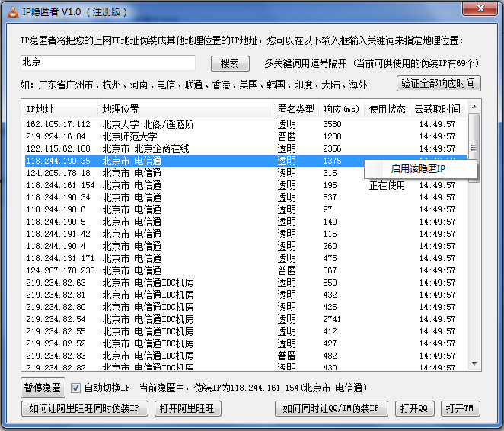Click the 暂停隐匿 button
This screenshot has height=431, width=504.
tap(43, 388)
